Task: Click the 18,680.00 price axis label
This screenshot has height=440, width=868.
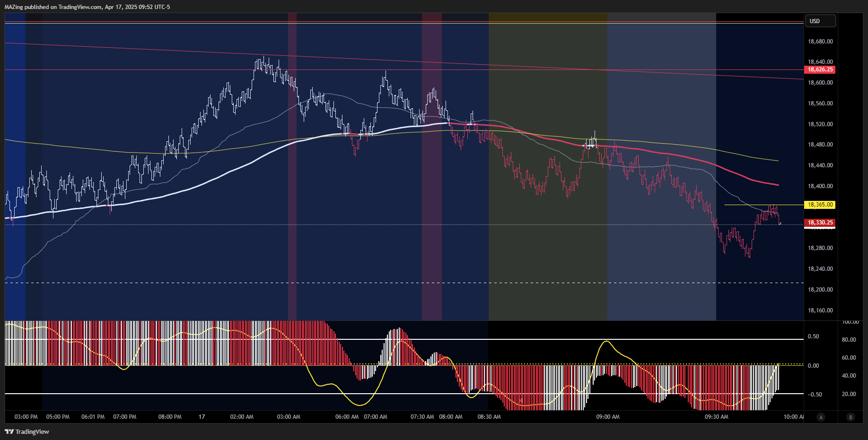Action: [820, 42]
